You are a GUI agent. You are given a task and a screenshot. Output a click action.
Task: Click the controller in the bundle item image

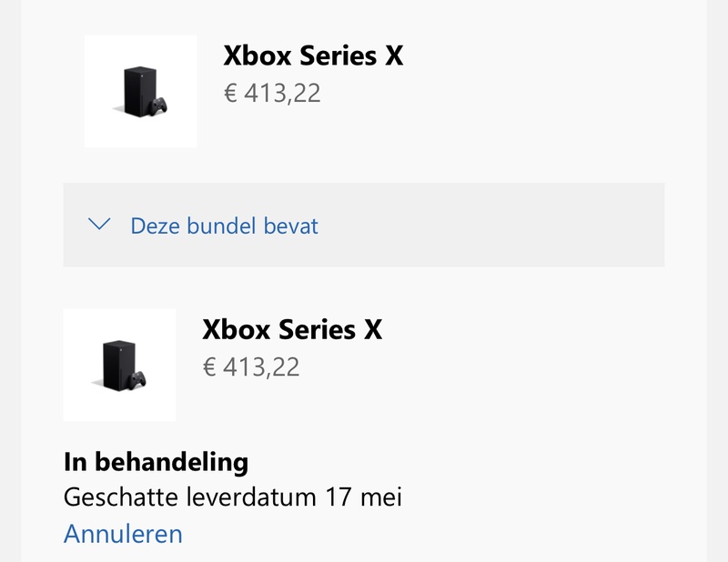[138, 378]
